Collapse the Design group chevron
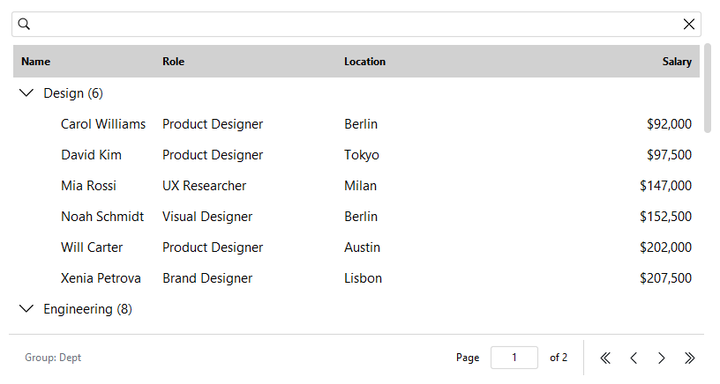This screenshot has height=384, width=720. (27, 93)
